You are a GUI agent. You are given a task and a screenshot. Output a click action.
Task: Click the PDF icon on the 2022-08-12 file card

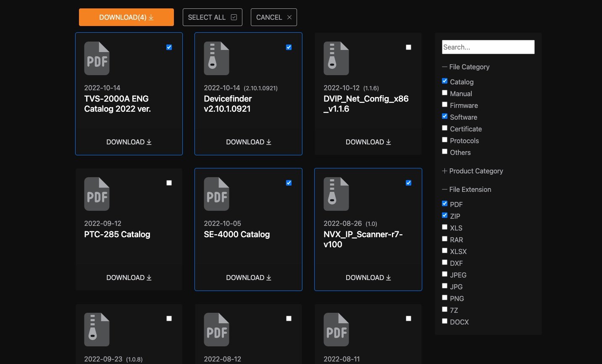[216, 330]
